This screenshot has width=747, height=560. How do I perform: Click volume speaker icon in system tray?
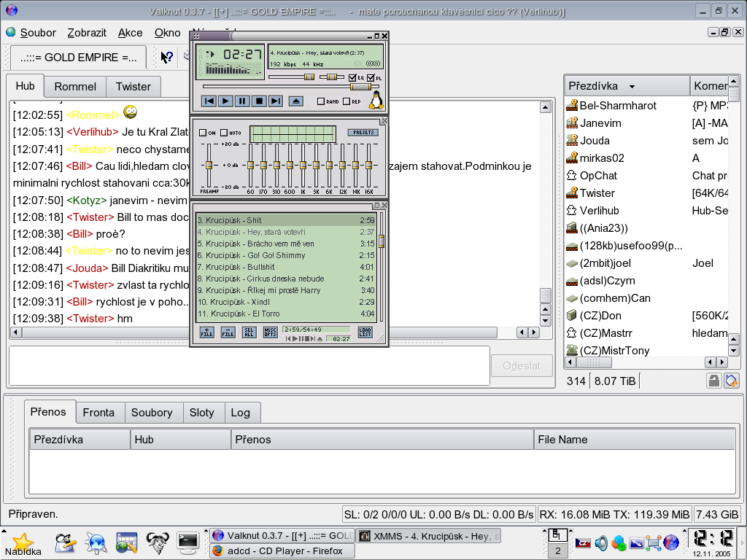click(601, 542)
